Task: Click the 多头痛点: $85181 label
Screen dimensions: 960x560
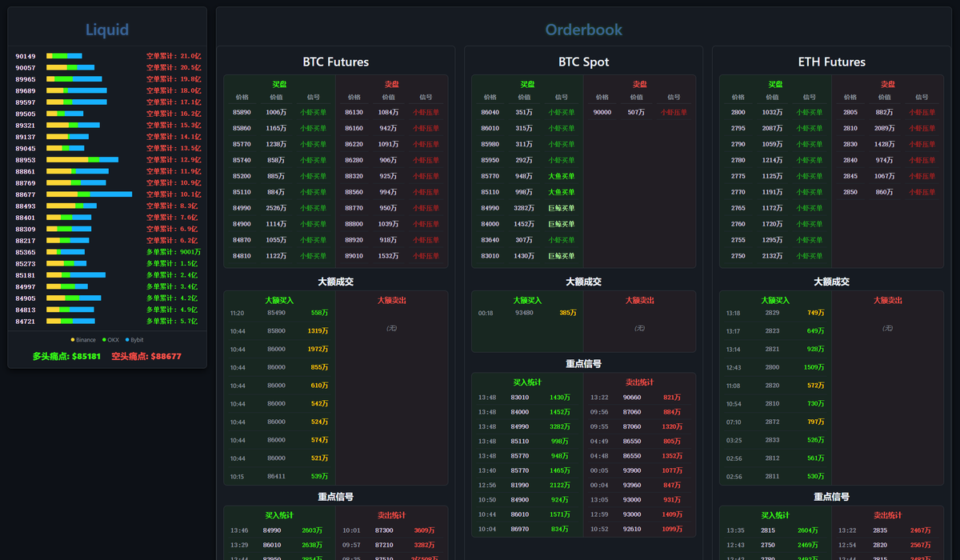Action: click(x=67, y=356)
